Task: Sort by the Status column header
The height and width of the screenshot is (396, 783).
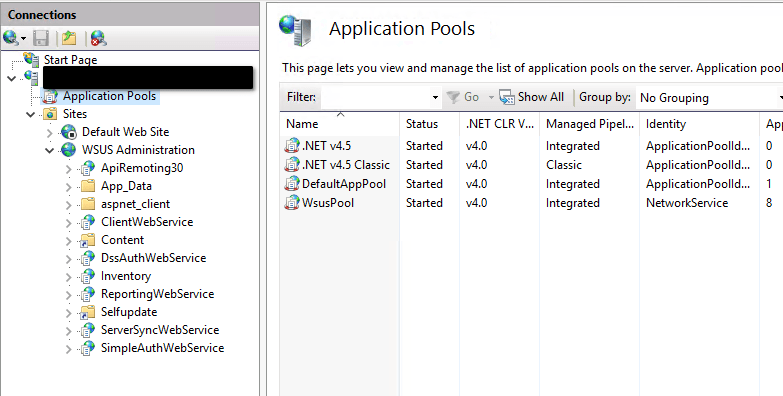Action: click(429, 124)
